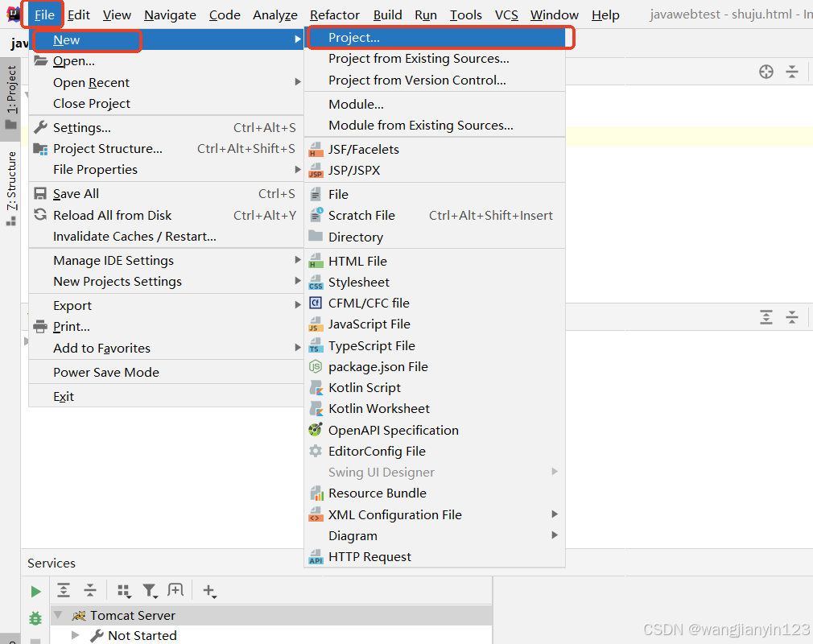
Task: Open the File menu
Action: (x=44, y=15)
